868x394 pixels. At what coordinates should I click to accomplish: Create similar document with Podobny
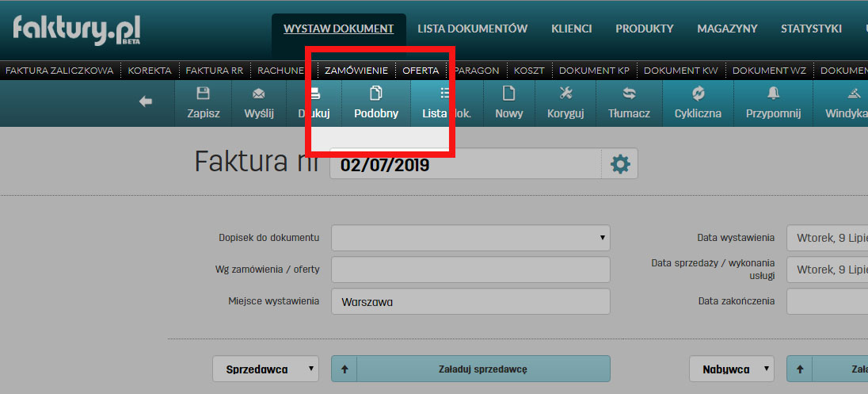point(376,103)
